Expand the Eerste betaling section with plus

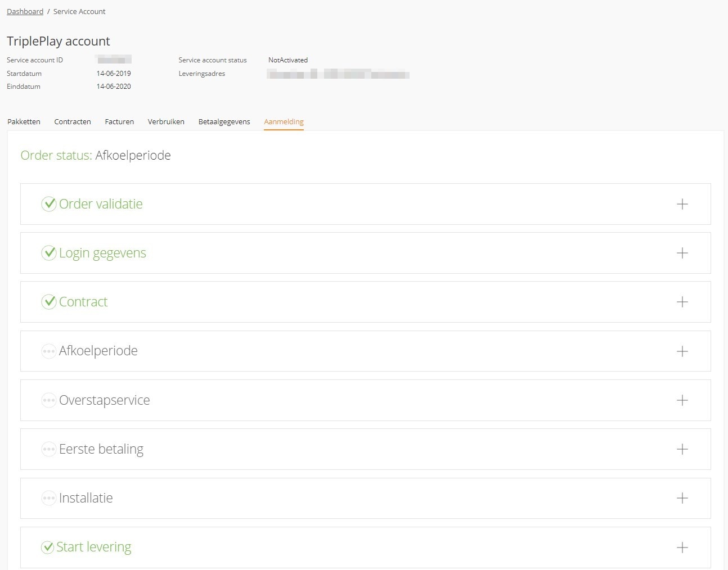tap(682, 449)
